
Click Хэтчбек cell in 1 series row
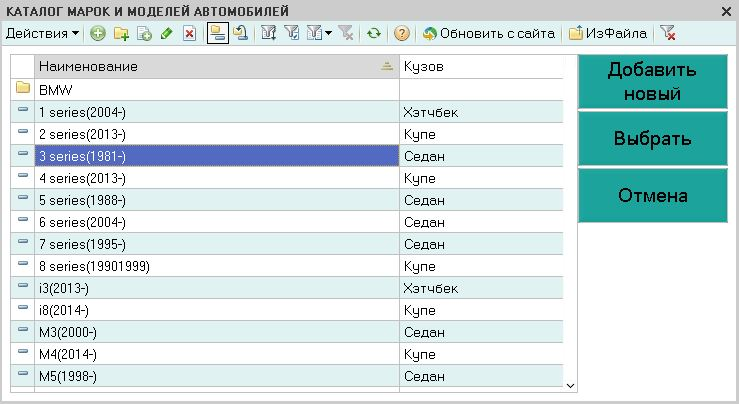coord(481,112)
